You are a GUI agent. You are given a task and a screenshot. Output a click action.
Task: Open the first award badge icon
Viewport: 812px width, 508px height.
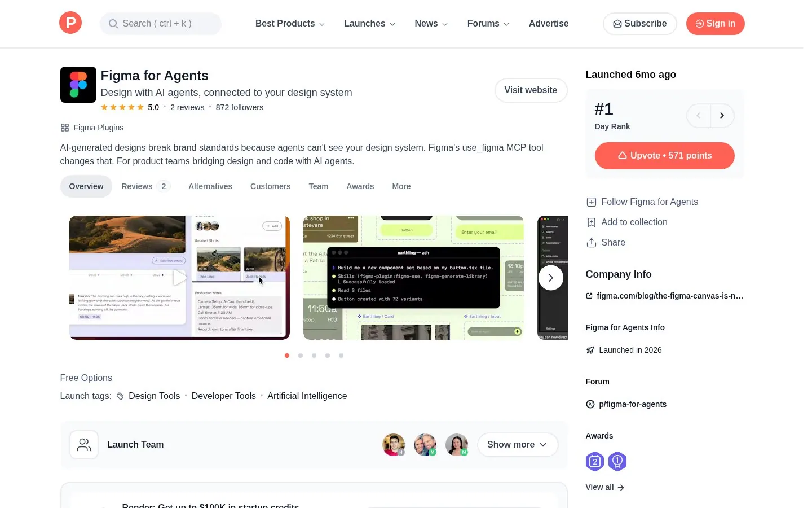[595, 462]
